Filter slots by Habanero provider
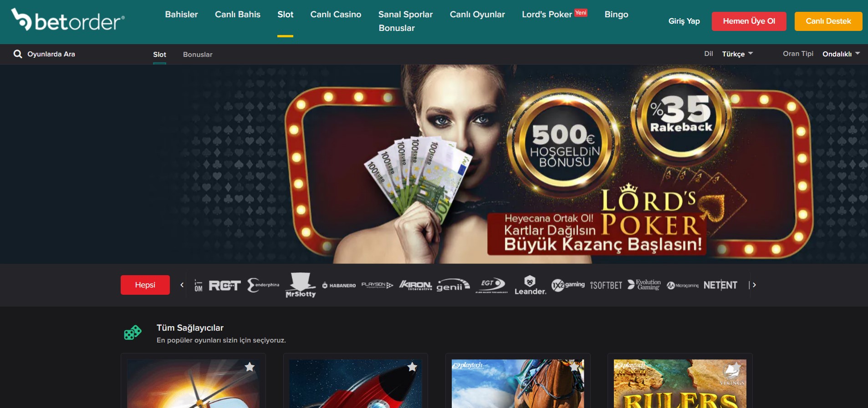 pyautogui.click(x=339, y=285)
